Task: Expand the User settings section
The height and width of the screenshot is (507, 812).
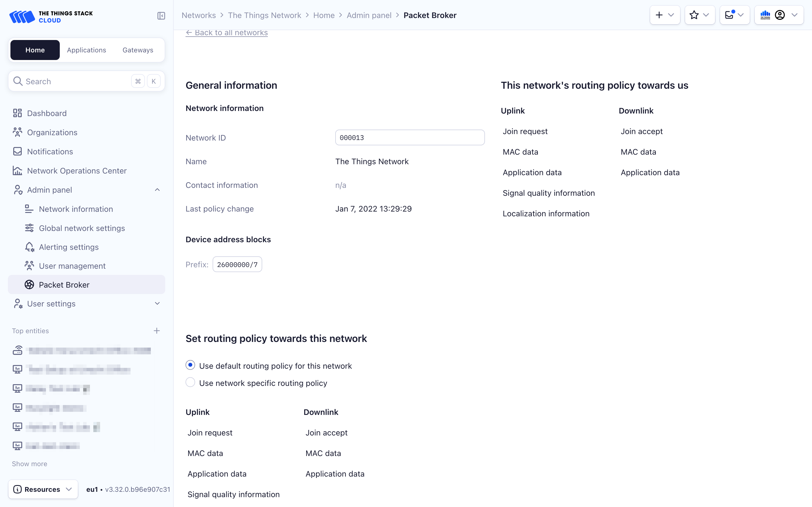Action: pyautogui.click(x=157, y=303)
